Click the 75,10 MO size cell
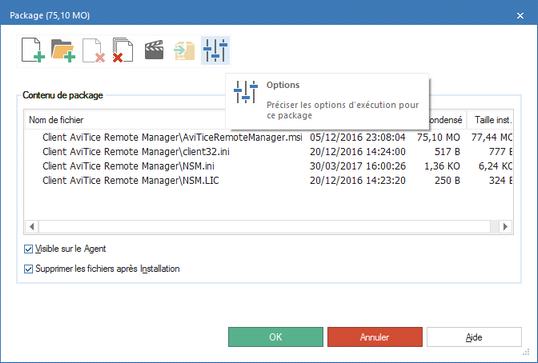The image size is (538, 363). [438, 137]
